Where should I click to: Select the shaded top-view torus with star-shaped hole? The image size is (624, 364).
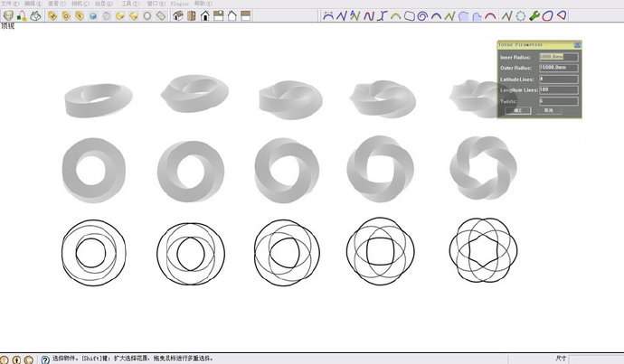(x=483, y=168)
